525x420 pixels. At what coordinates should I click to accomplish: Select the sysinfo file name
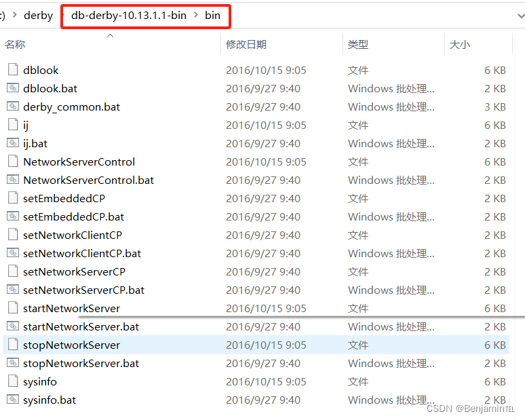point(40,382)
